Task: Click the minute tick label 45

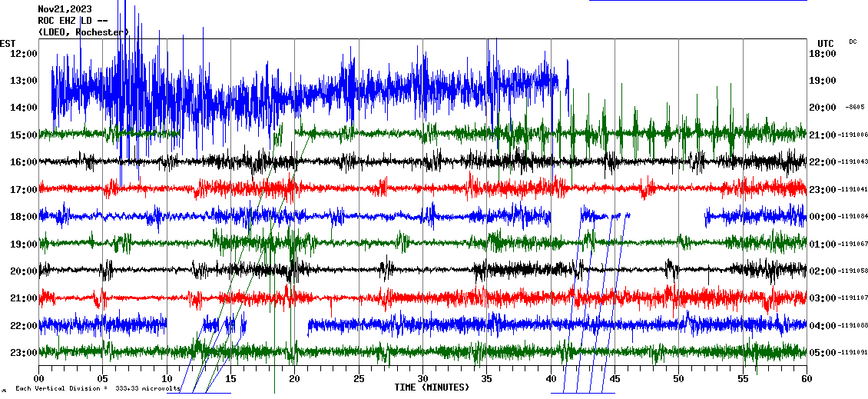Action: (x=615, y=378)
